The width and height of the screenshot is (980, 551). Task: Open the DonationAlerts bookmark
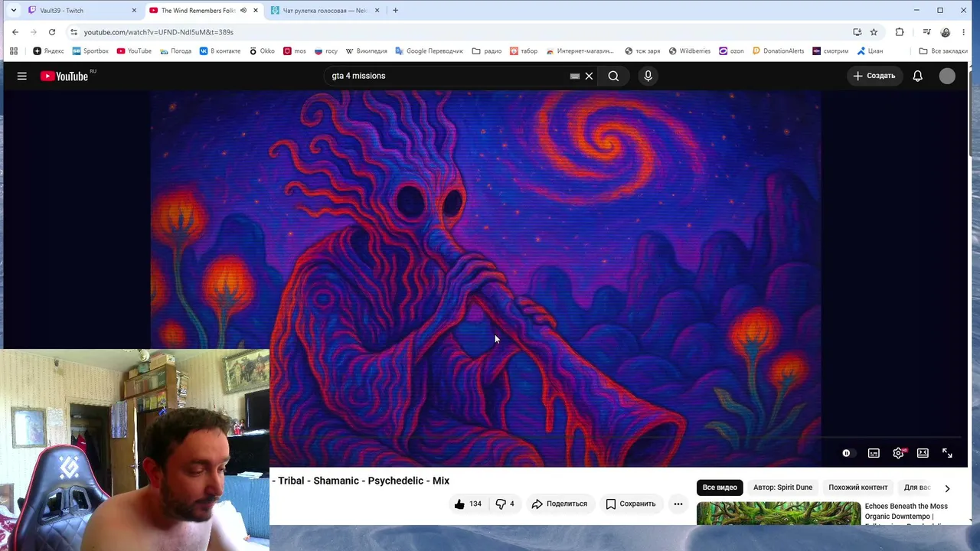[778, 51]
